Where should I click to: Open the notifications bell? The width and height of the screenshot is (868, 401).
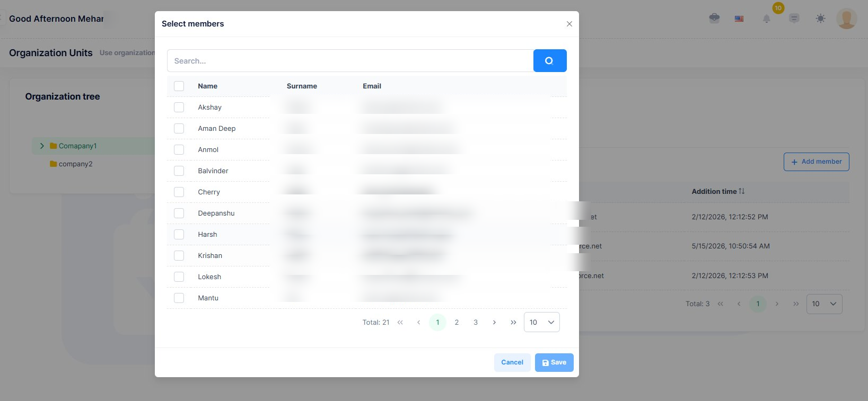pyautogui.click(x=766, y=19)
